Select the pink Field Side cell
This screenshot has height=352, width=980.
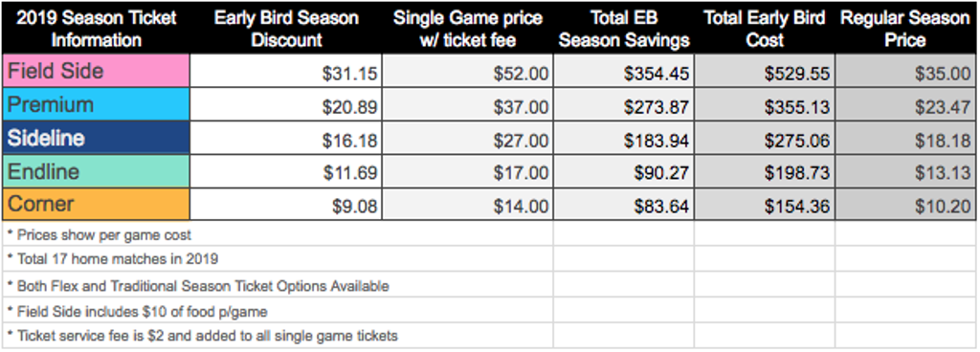tap(97, 71)
